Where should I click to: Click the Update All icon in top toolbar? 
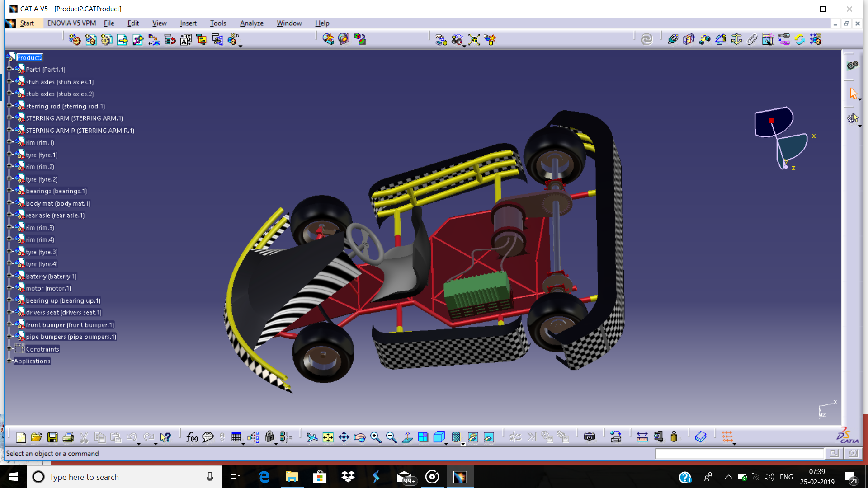[x=647, y=40]
